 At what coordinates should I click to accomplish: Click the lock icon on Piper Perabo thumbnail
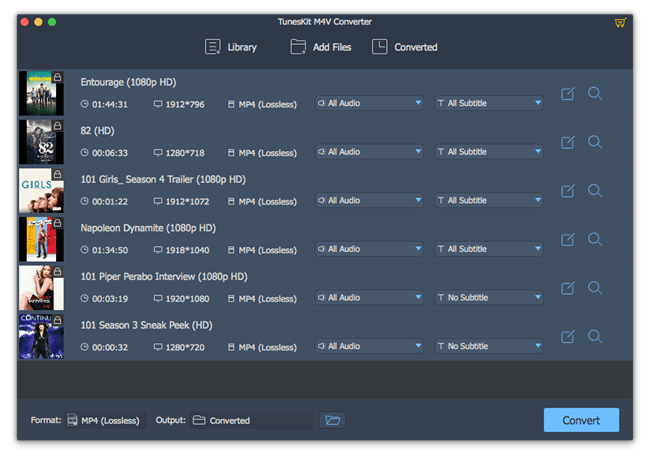click(58, 271)
